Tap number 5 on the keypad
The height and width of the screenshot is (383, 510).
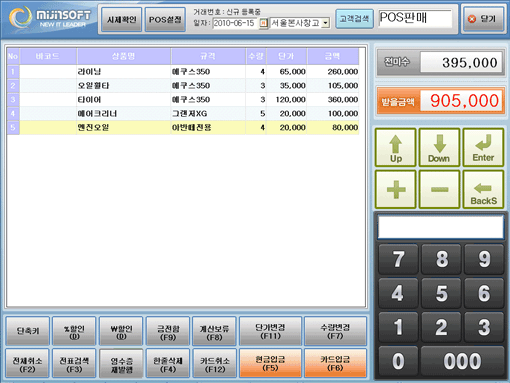[x=441, y=293]
